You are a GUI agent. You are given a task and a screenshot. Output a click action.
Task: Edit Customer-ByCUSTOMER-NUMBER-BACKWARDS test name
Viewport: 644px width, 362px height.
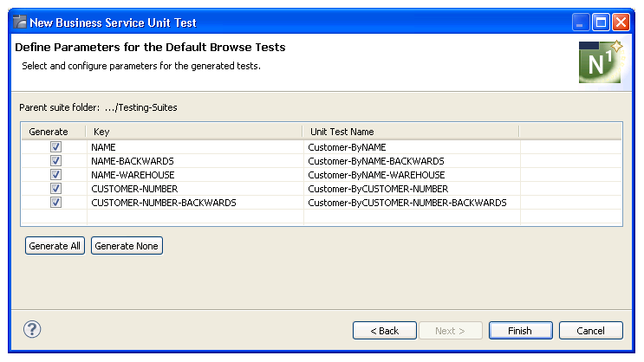coord(412,203)
